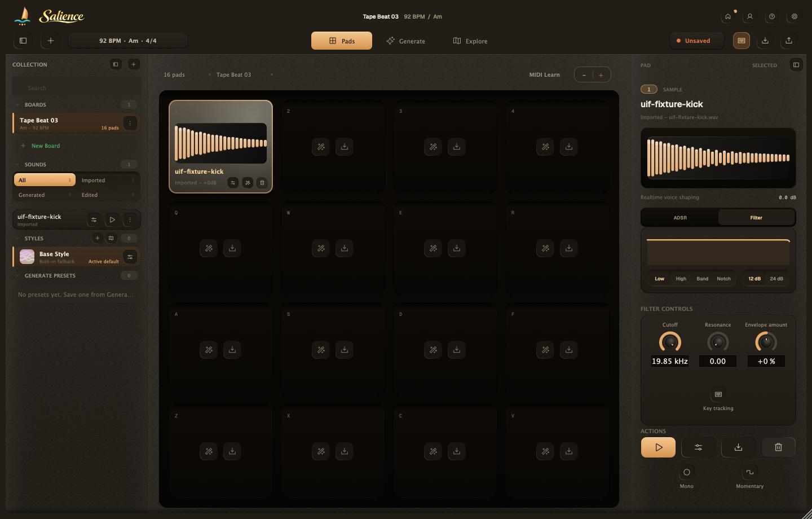812x519 pixels.
Task: Switch to the Generate tab
Action: [x=406, y=41]
